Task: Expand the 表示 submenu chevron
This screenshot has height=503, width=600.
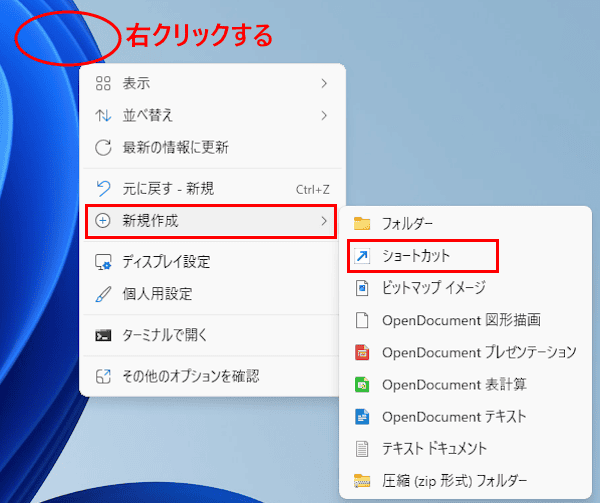Action: tap(324, 83)
